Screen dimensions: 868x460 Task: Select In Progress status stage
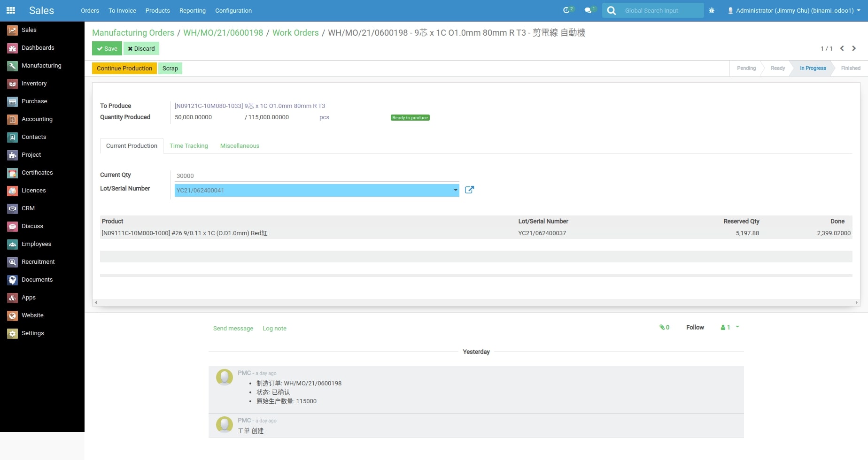813,68
